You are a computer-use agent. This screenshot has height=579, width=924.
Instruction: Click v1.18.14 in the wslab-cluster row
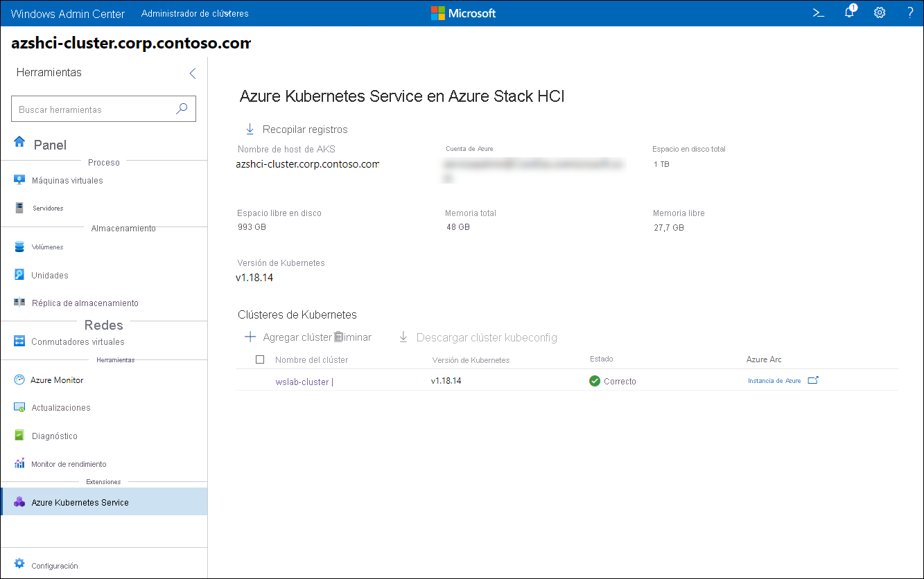[x=446, y=381]
